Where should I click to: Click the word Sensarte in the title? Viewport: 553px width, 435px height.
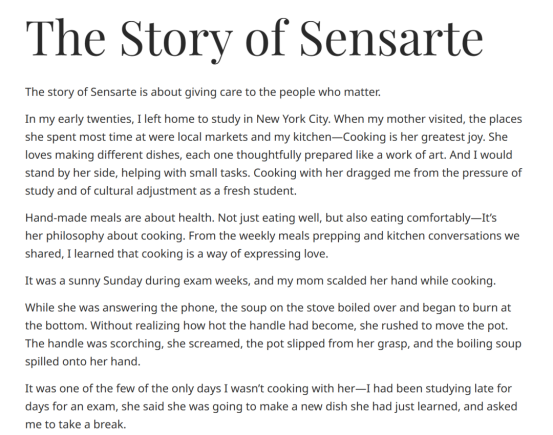tap(391, 38)
